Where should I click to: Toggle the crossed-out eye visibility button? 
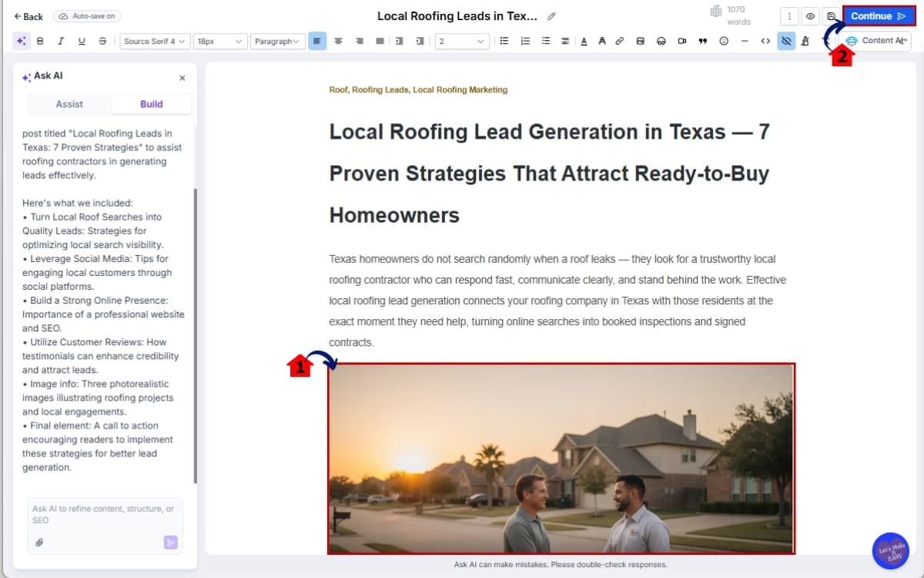(786, 41)
